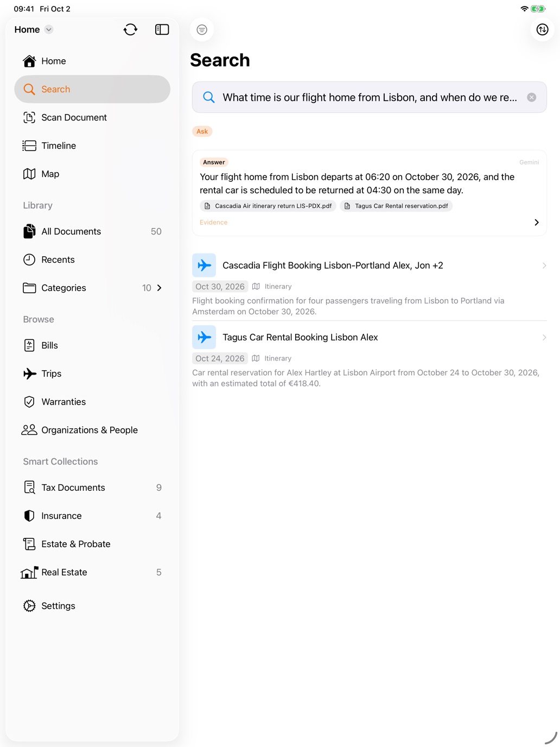Expand Categories chevron
This screenshot has width=560, height=747.
(159, 288)
